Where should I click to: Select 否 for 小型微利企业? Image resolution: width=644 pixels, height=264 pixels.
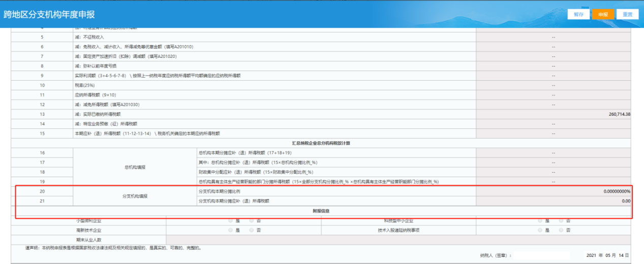(252, 221)
